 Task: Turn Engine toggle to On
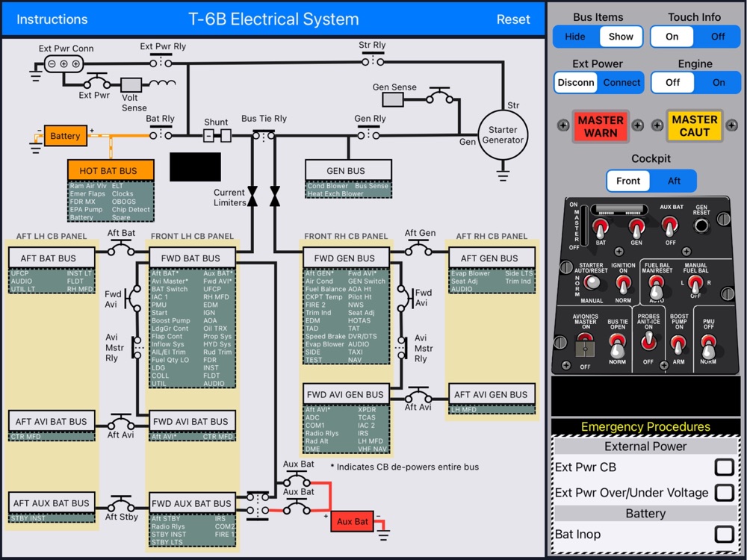pos(719,82)
